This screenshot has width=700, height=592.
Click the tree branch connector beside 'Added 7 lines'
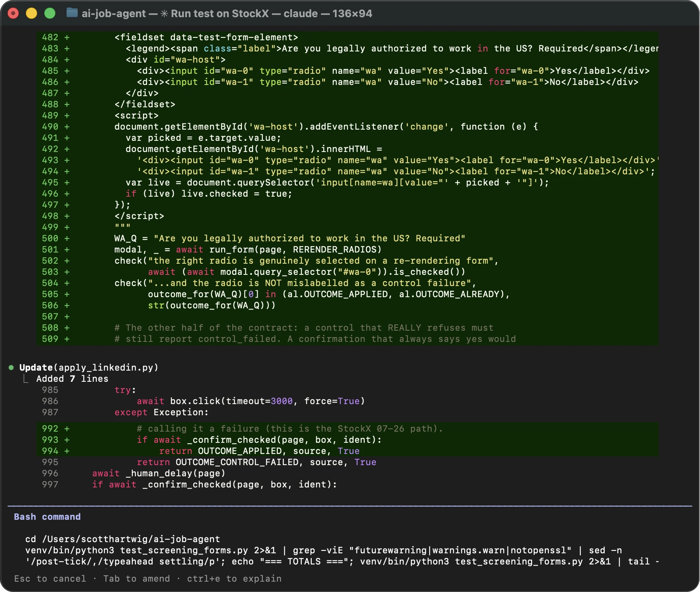(x=26, y=379)
